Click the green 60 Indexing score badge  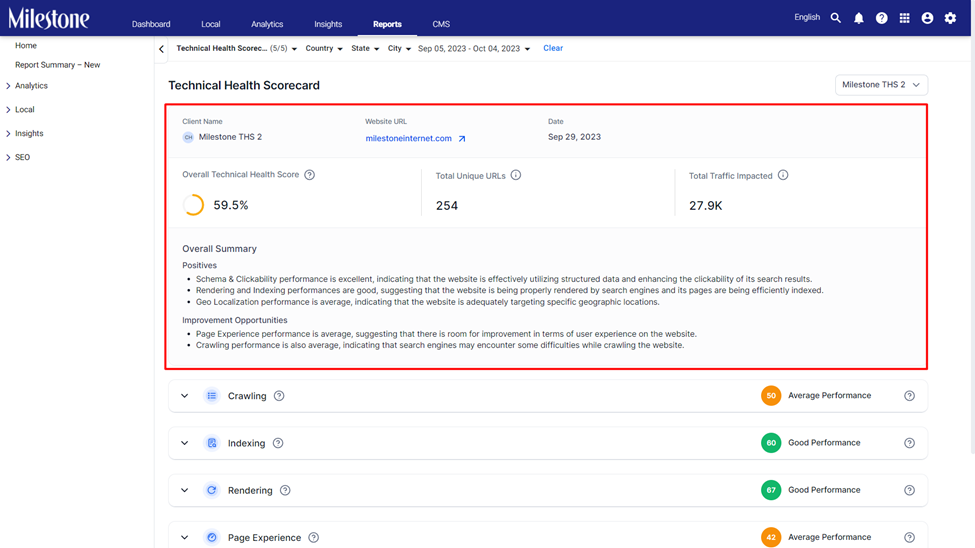771,443
